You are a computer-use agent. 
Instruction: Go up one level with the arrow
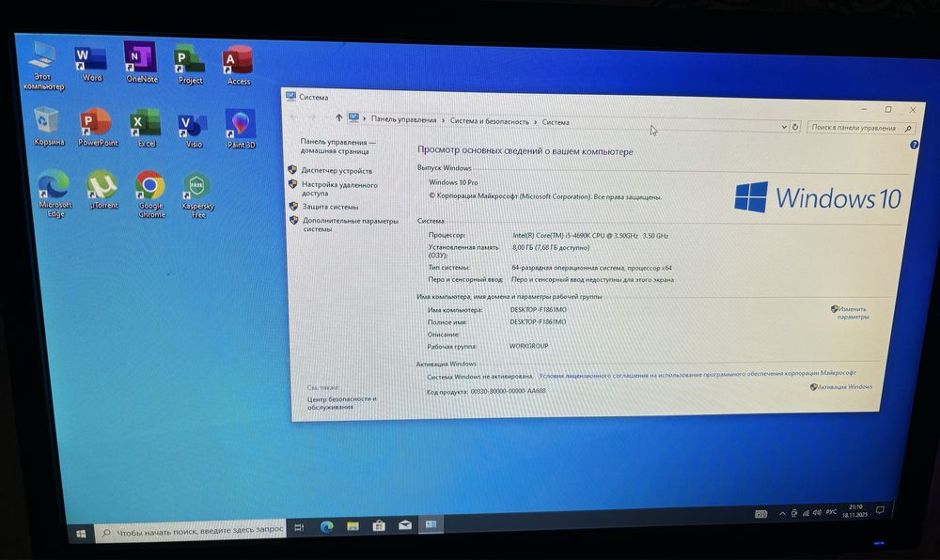click(338, 118)
